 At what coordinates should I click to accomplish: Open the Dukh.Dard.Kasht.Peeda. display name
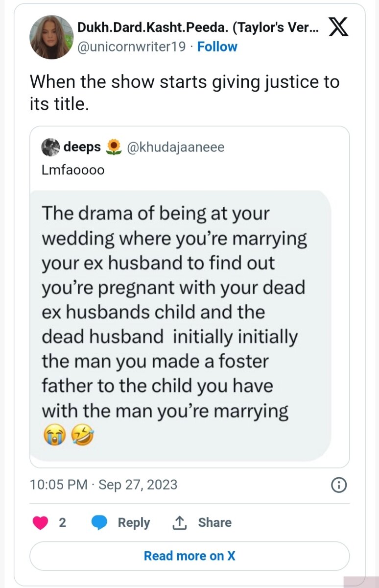[198, 28]
